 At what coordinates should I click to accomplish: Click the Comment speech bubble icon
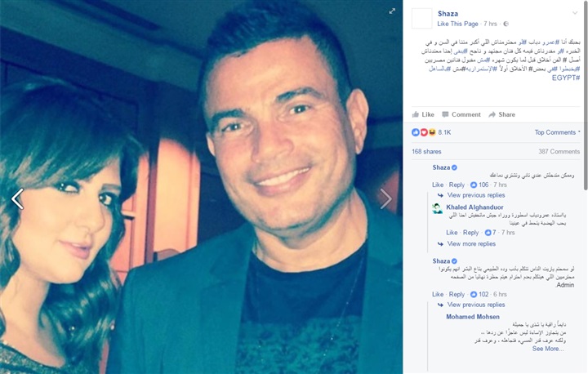pyautogui.click(x=445, y=114)
